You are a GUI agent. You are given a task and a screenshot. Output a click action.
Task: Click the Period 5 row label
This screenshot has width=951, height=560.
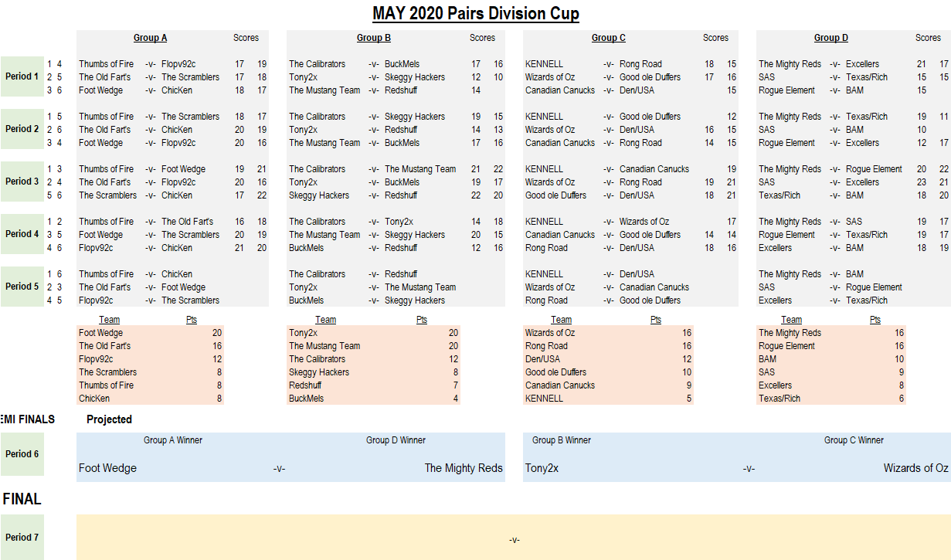pos(22,287)
